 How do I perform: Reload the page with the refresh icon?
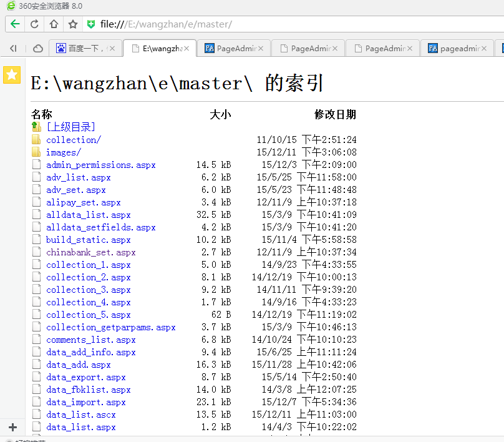coord(35,24)
